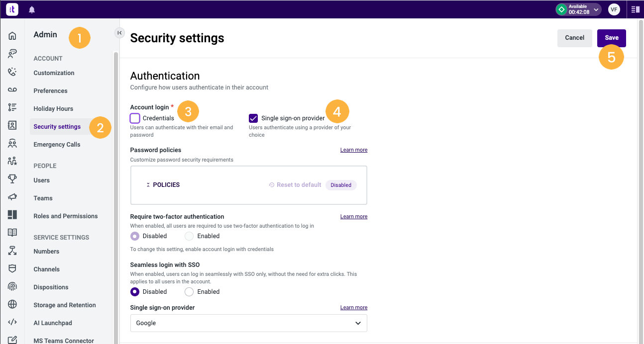Open Holiday Hours in Admin menu
644x344 pixels.
point(53,109)
